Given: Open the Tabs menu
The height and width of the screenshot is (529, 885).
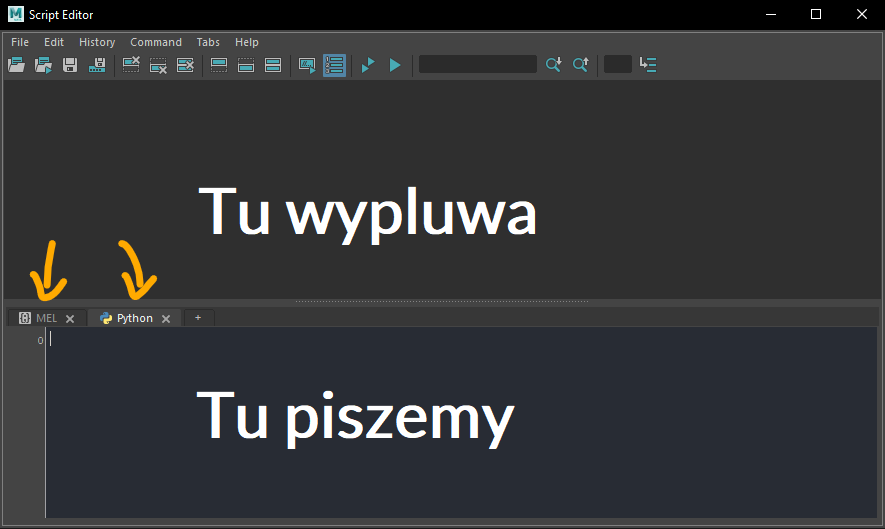Looking at the screenshot, I should pos(208,42).
